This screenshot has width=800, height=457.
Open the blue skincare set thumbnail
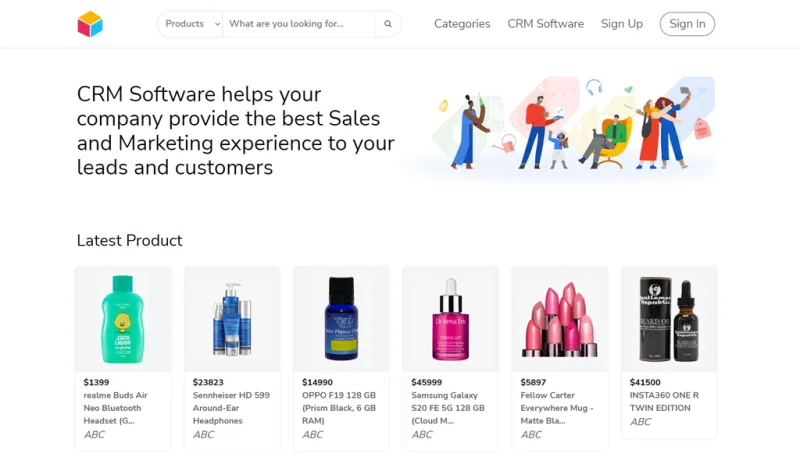(x=232, y=319)
